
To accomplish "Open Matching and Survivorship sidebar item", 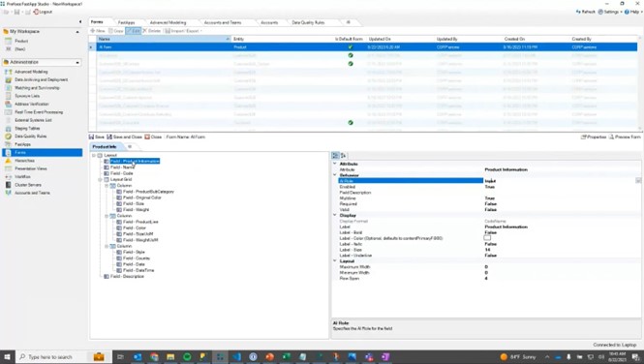I will click(37, 88).
